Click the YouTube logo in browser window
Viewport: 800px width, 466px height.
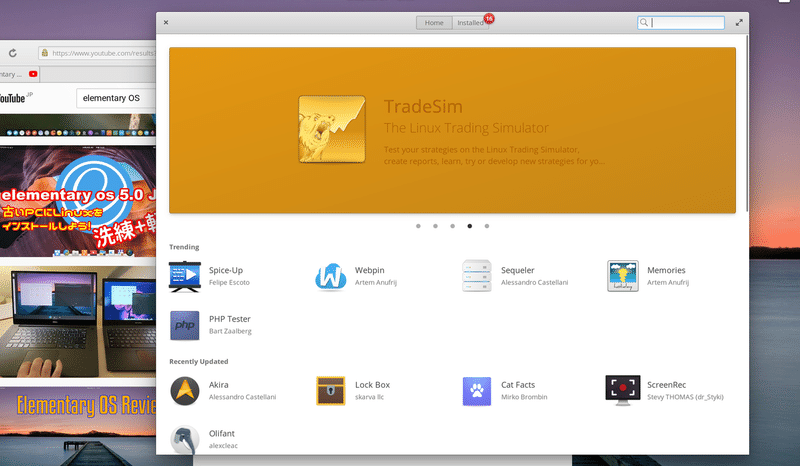14,98
